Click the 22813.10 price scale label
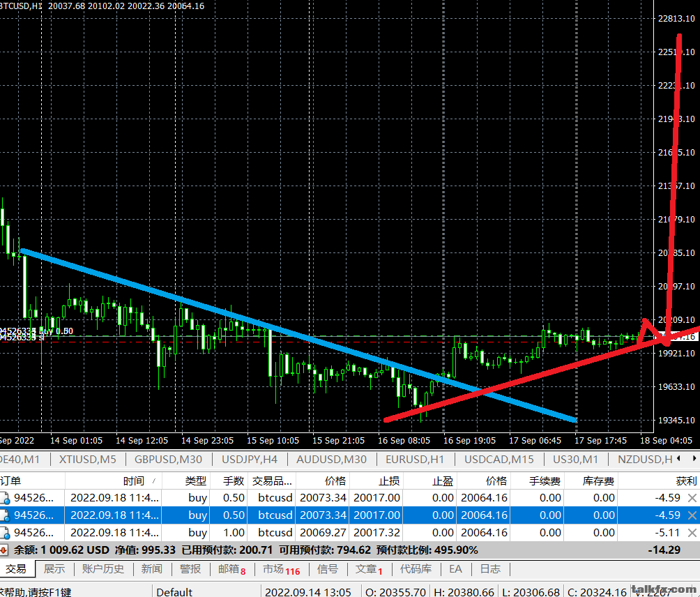This screenshot has height=597, width=700. (x=676, y=19)
